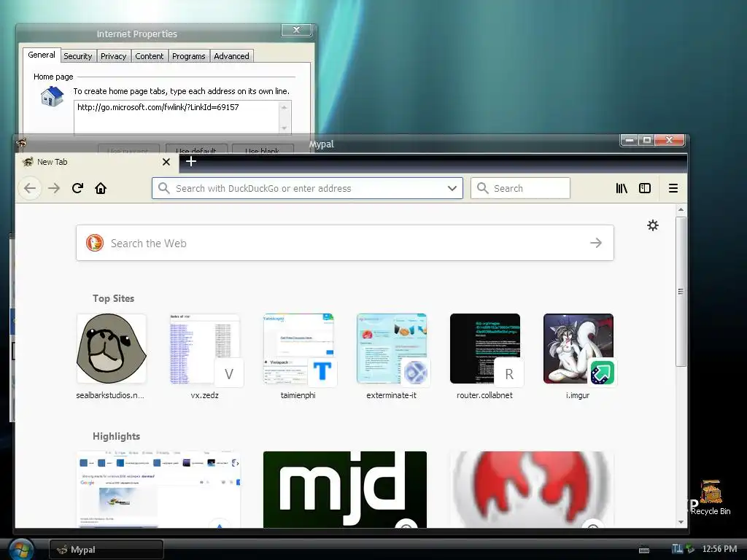Click page scrollbar up arrow

click(x=681, y=209)
